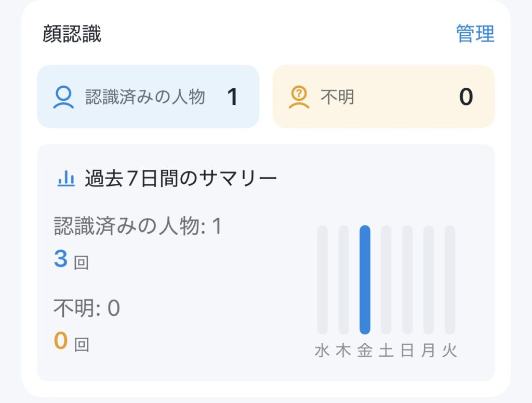Select the 月 (Monday) bar
Image resolution: width=532 pixels, height=403 pixels.
429,279
